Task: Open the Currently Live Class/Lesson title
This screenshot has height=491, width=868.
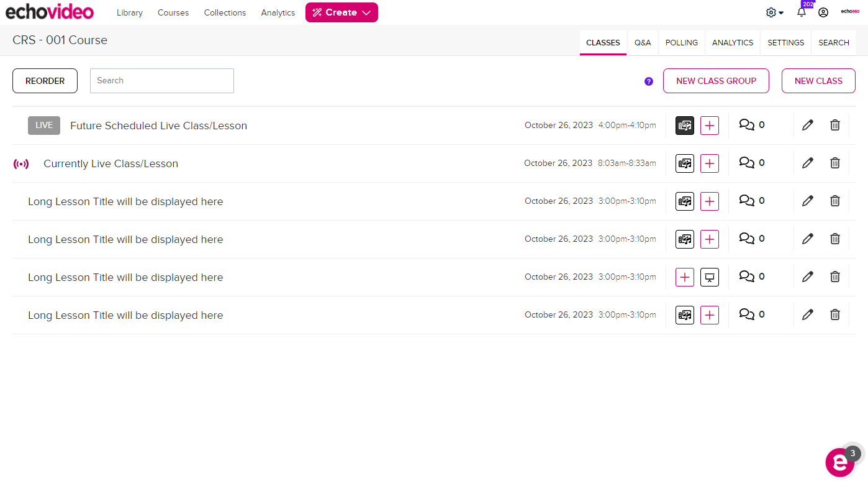Action: (x=111, y=164)
